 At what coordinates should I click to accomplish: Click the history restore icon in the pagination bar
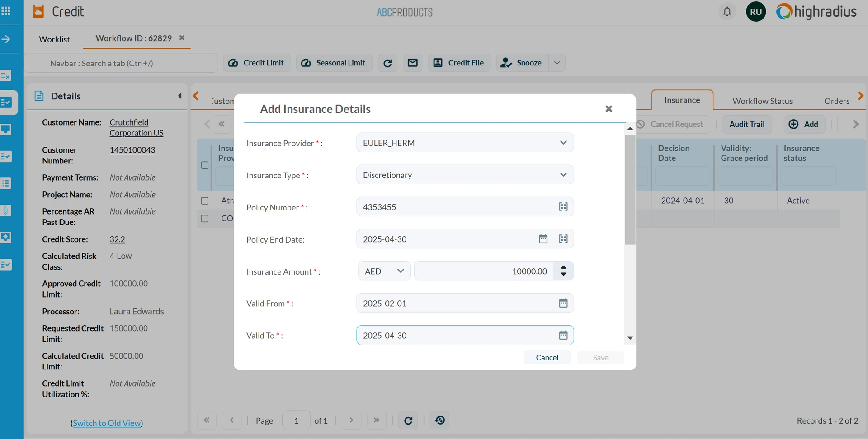(440, 420)
